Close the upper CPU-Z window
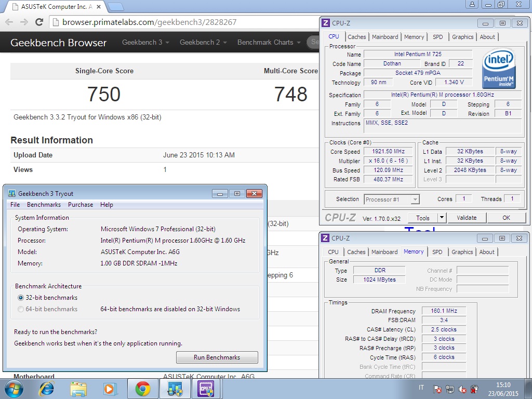The width and height of the screenshot is (532, 399). coord(520,23)
